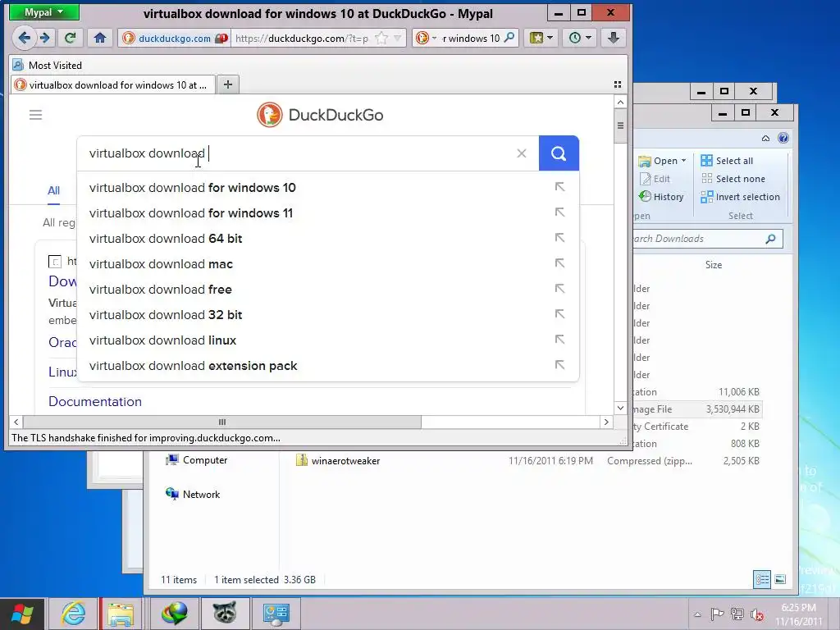Show hidden system tray icons arrow
Screen dimensions: 840x630
click(x=697, y=614)
